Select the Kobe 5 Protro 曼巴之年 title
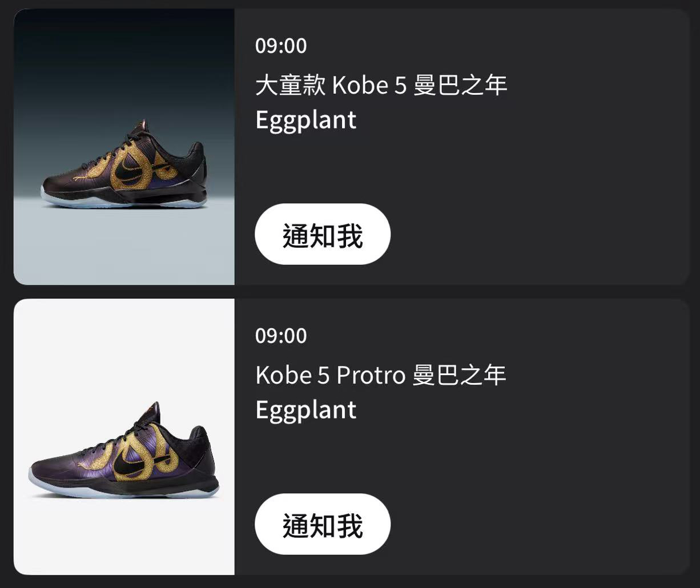Viewport: 700px width, 588px height. click(x=380, y=376)
